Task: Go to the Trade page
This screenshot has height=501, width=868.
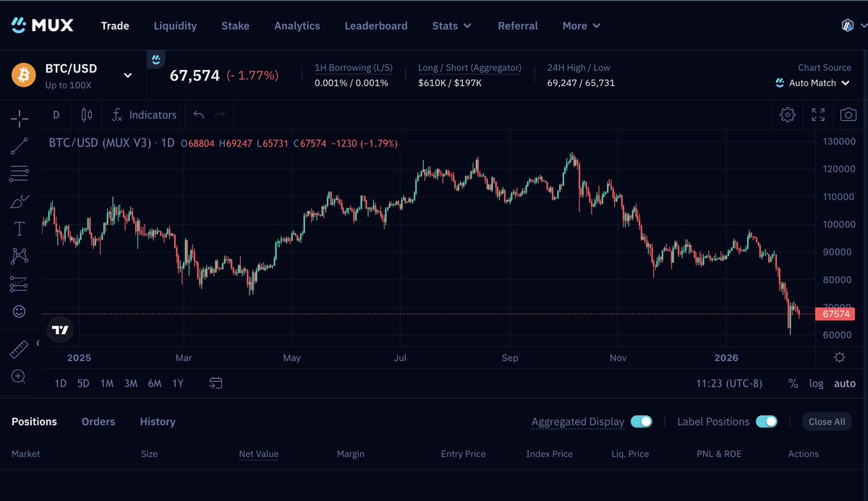Action: point(115,25)
